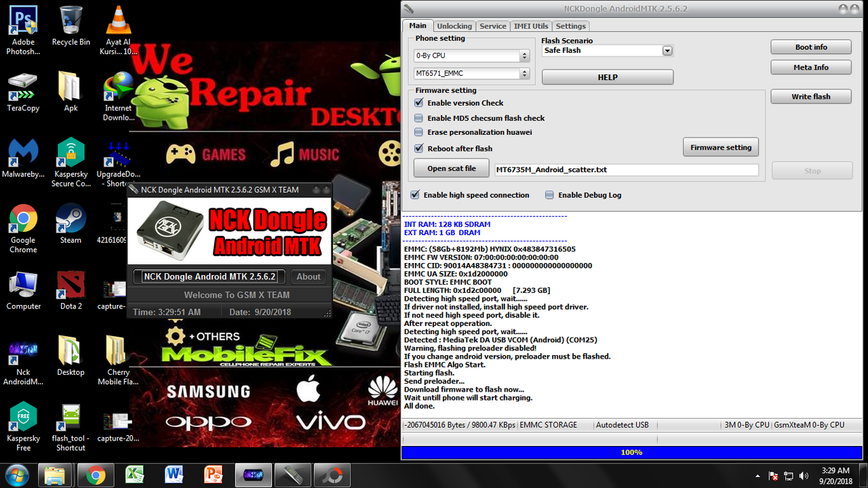Open the Adobe Photoshop desktop shortcut

coord(23,30)
